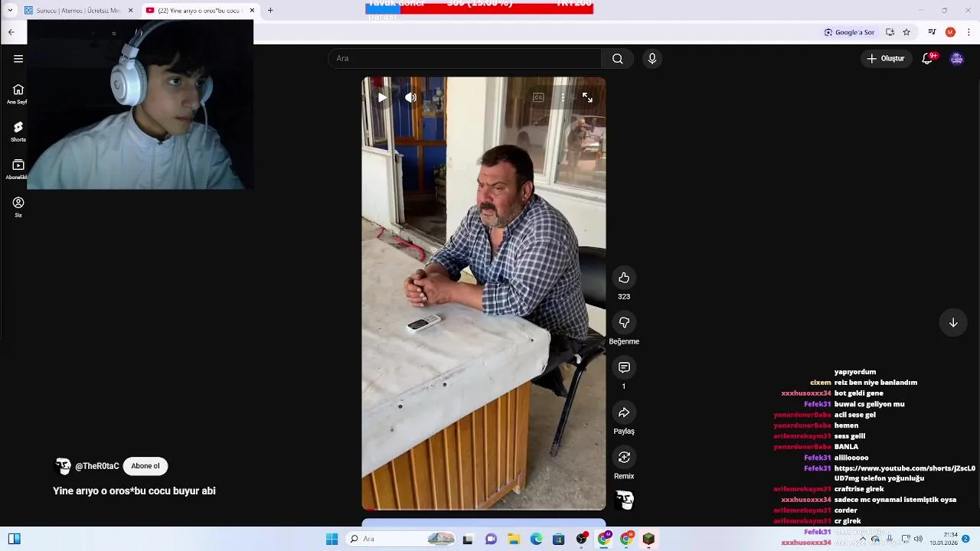Open Task View on the taskbar
The image size is (980, 551).
[468, 540]
